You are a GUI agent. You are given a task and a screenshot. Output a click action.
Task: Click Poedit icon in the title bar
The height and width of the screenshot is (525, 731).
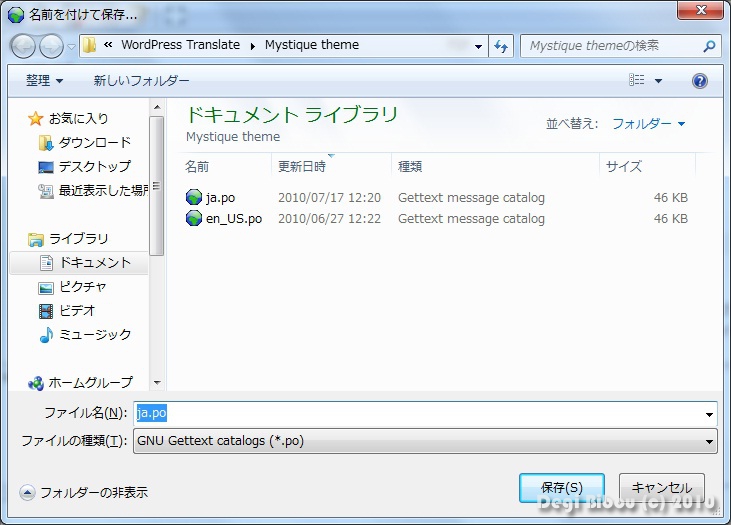[16, 15]
